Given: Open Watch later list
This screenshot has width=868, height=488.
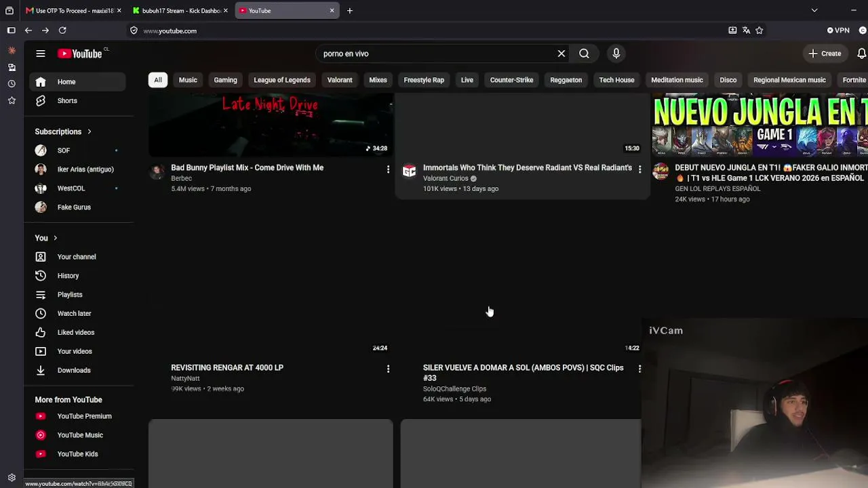Looking at the screenshot, I should [79, 314].
